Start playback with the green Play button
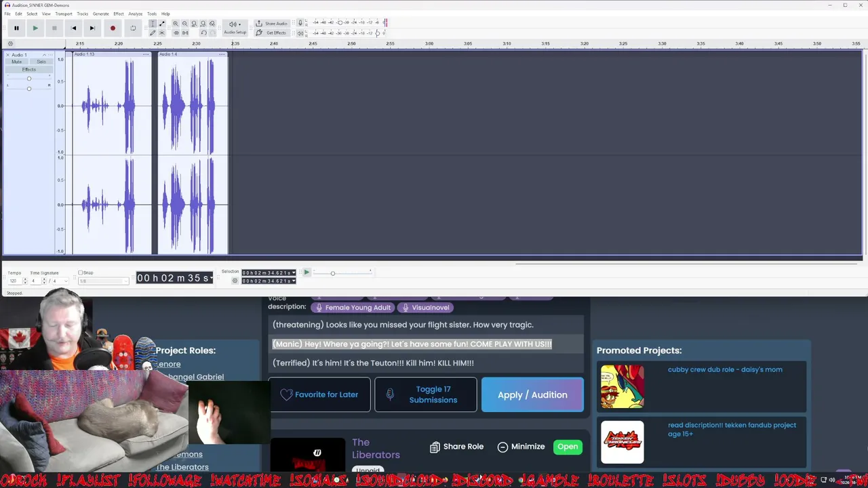 point(35,28)
